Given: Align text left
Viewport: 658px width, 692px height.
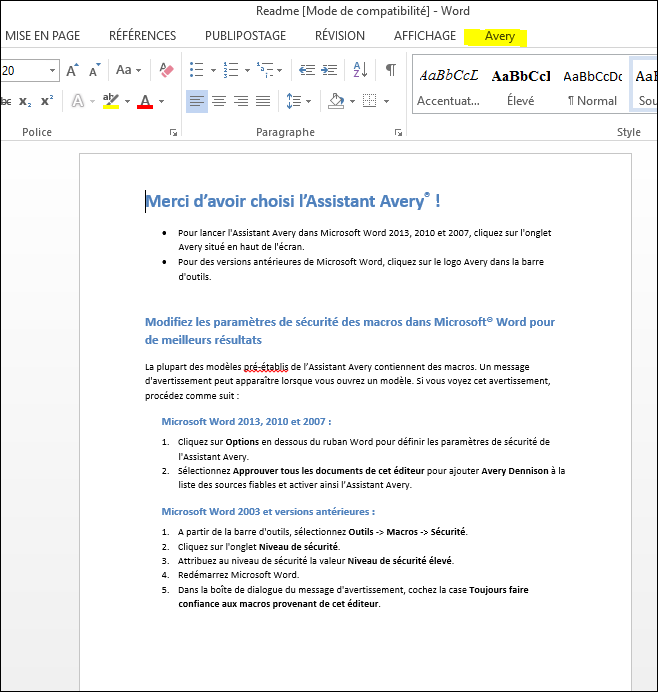Looking at the screenshot, I should (197, 102).
